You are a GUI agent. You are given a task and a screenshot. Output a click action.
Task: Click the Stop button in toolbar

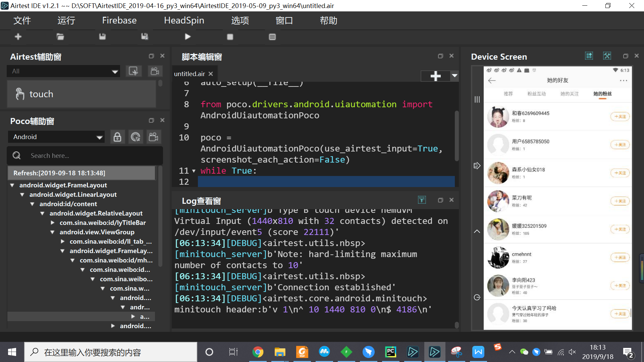[x=230, y=37]
